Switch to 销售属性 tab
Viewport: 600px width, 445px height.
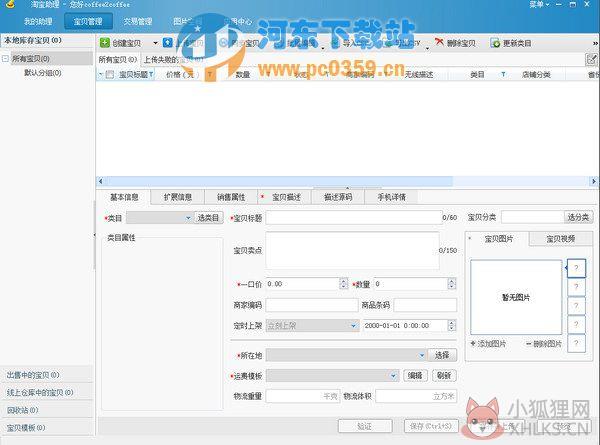pyautogui.click(x=231, y=197)
